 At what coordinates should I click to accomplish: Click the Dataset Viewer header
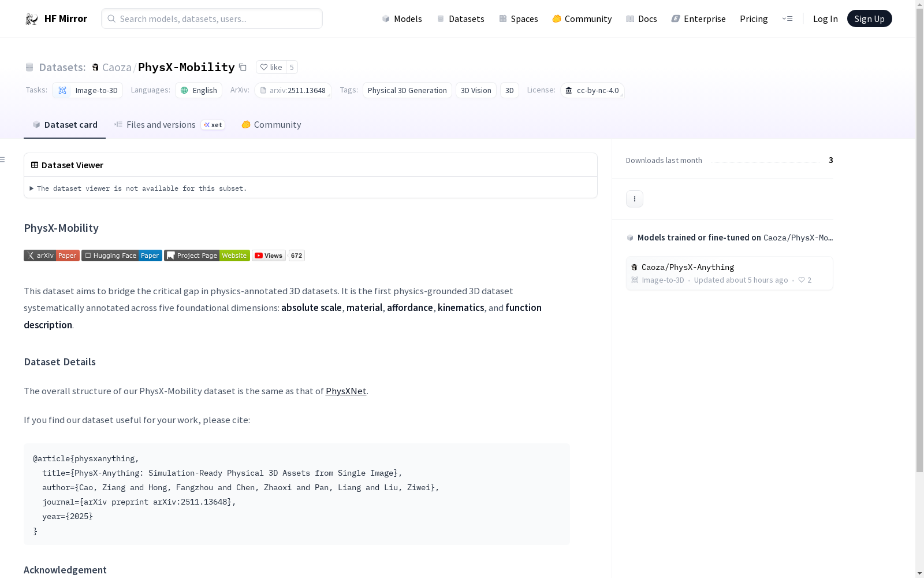click(311, 165)
